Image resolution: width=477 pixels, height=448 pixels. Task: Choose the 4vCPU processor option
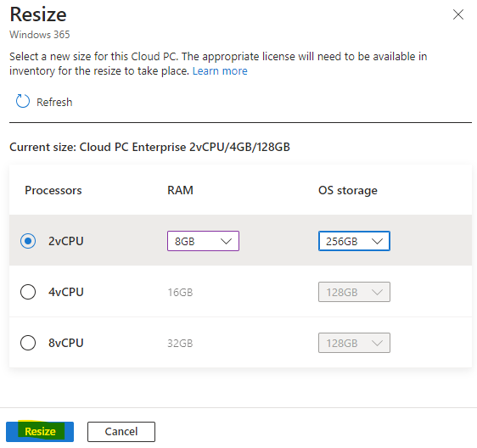coord(28,292)
